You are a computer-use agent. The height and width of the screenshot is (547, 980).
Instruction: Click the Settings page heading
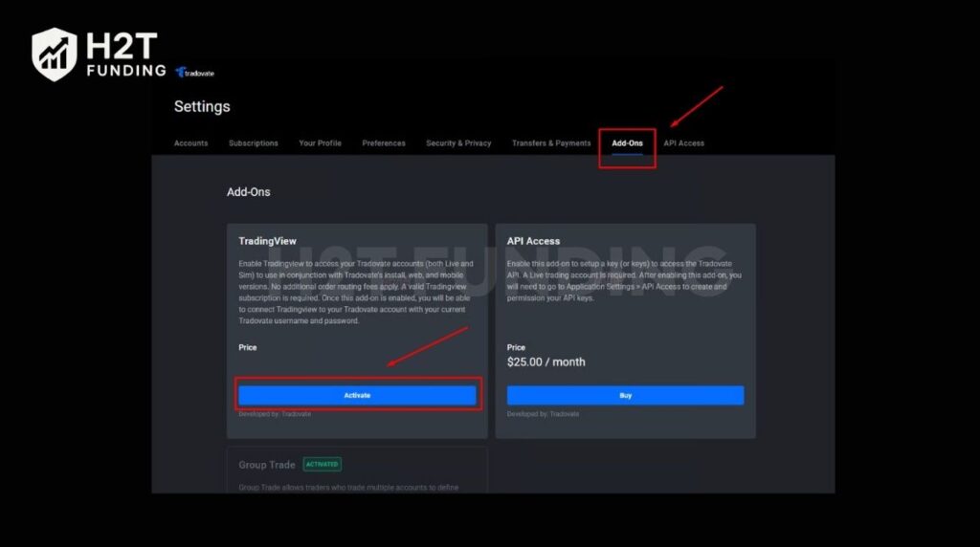[x=202, y=107]
